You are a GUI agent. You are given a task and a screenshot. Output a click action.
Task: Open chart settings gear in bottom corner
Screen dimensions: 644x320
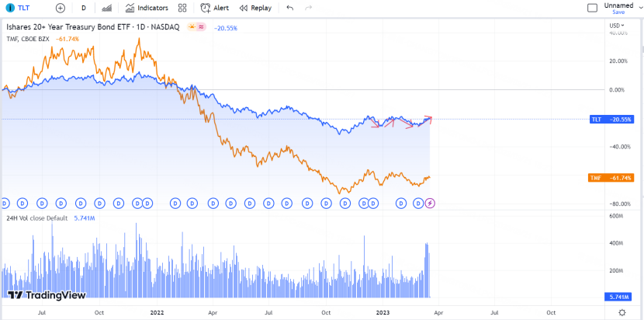pyautogui.click(x=621, y=311)
